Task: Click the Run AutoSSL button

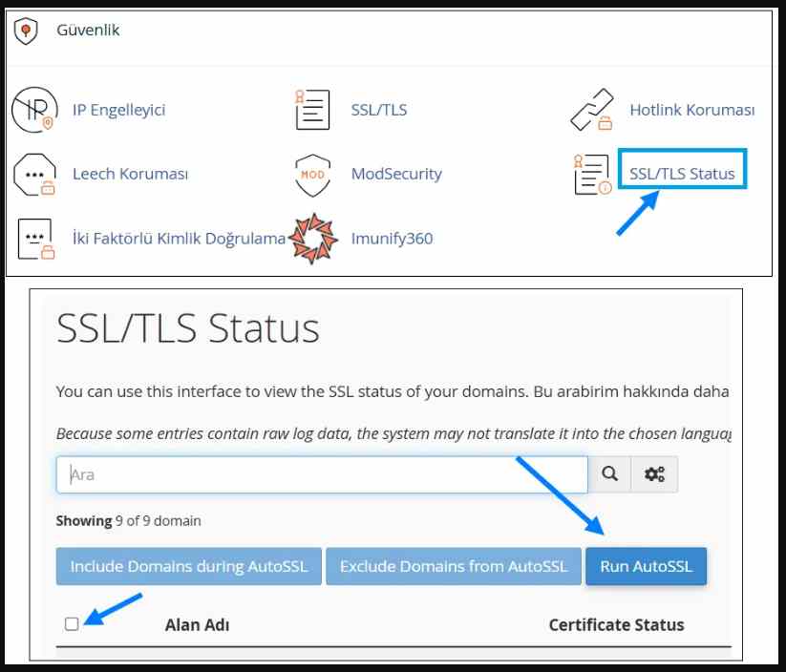Action: click(x=646, y=565)
